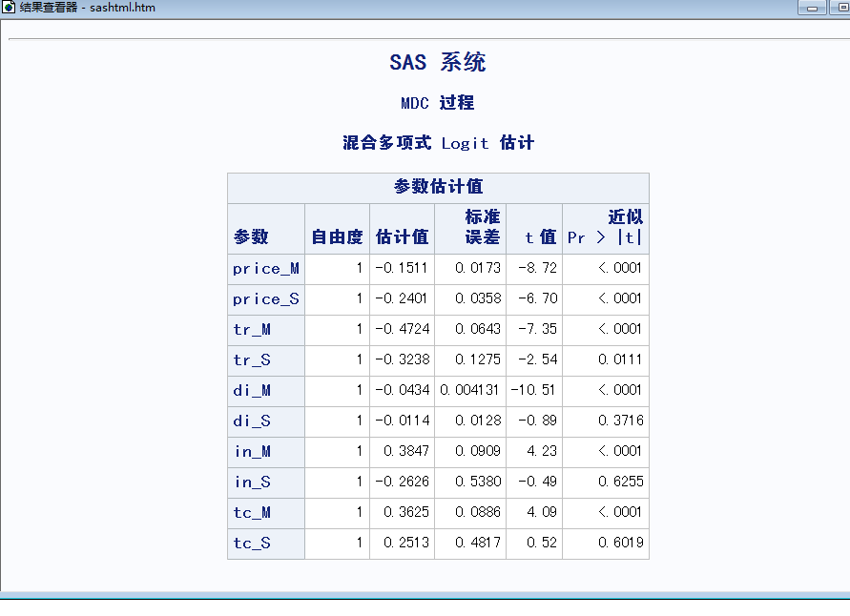The width and height of the screenshot is (850, 616).
Task: Select the tc_S row label
Action: [x=252, y=543]
